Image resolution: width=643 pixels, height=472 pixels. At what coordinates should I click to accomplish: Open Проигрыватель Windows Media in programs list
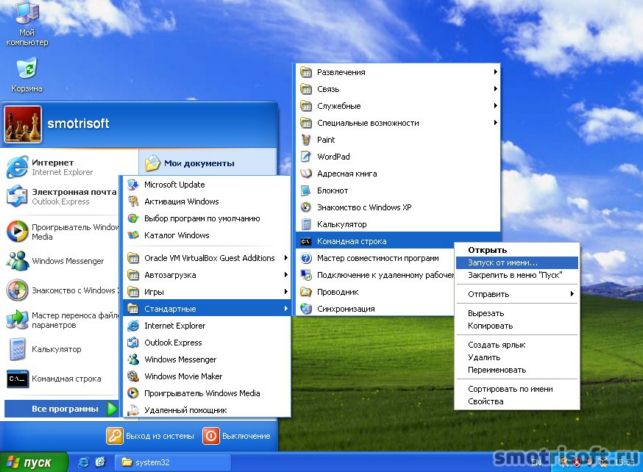point(207,393)
